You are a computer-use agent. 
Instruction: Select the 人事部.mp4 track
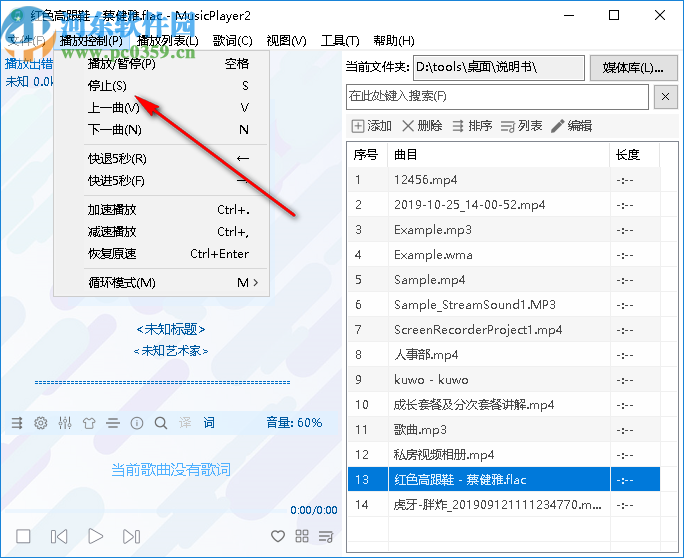click(x=504, y=355)
